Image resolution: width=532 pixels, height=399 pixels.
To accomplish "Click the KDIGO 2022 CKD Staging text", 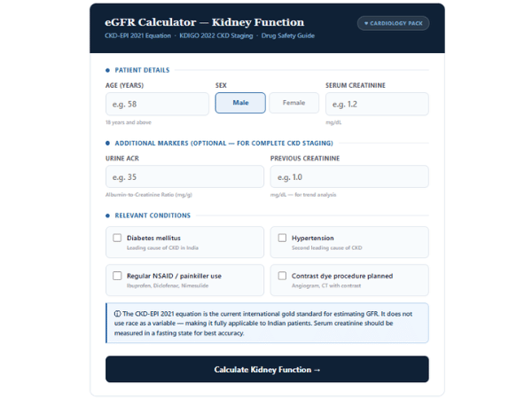I will [x=217, y=36].
